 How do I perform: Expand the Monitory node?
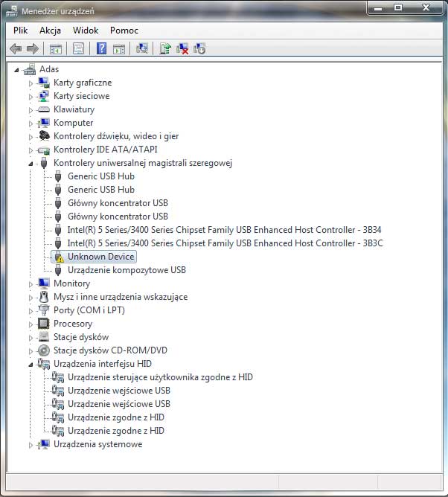[31, 284]
